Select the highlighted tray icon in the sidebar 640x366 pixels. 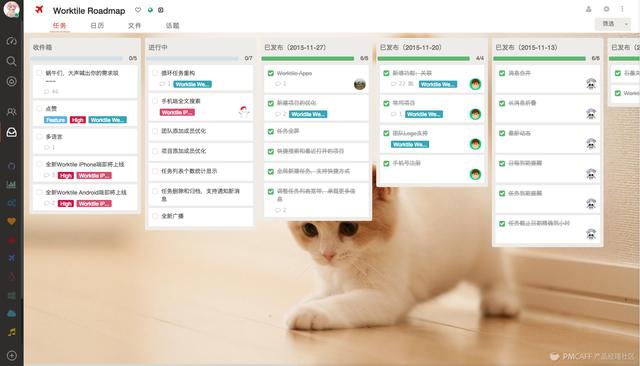11,132
